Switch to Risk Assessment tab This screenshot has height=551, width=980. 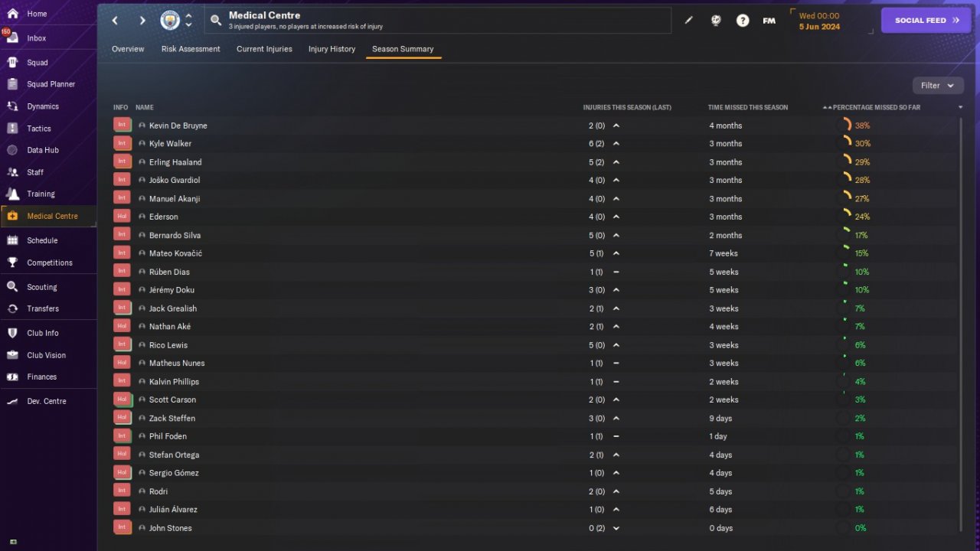(x=191, y=49)
